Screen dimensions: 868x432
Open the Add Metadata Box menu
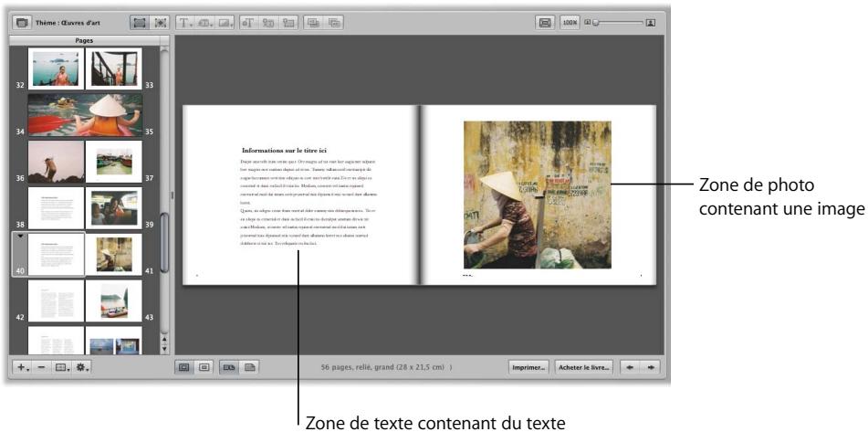[x=205, y=23]
